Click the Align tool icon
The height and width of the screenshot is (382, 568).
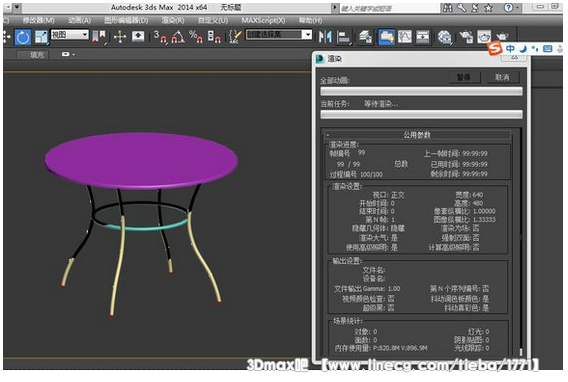343,37
